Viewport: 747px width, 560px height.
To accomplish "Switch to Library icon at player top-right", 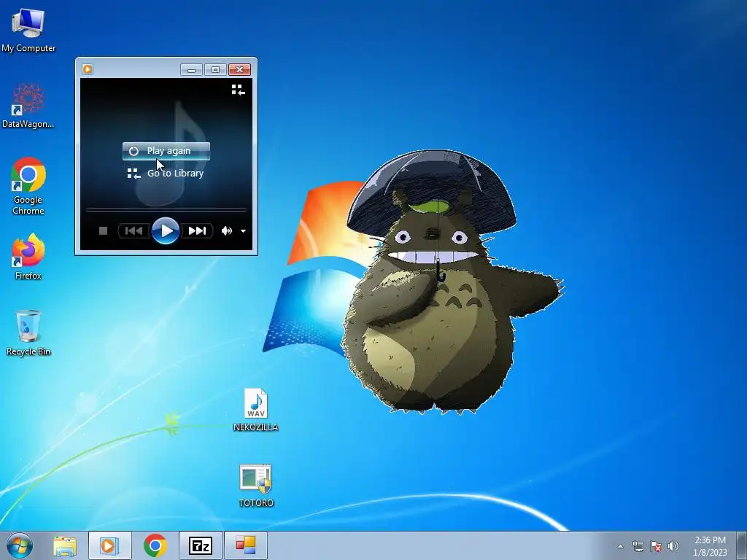I will 239,90.
